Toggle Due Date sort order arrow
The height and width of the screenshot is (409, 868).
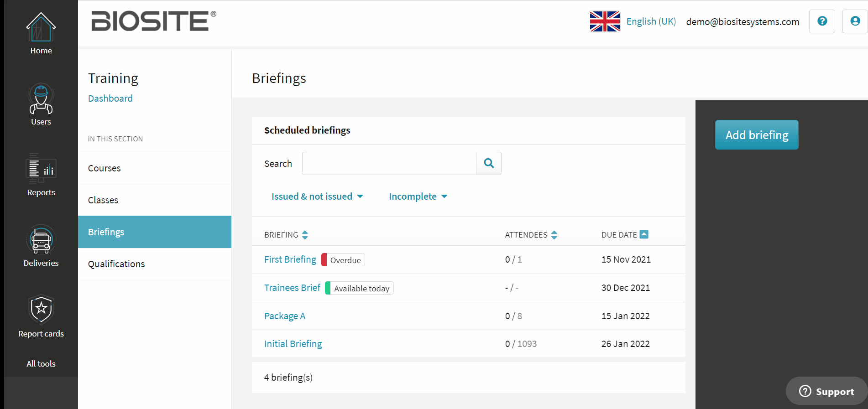coord(644,234)
